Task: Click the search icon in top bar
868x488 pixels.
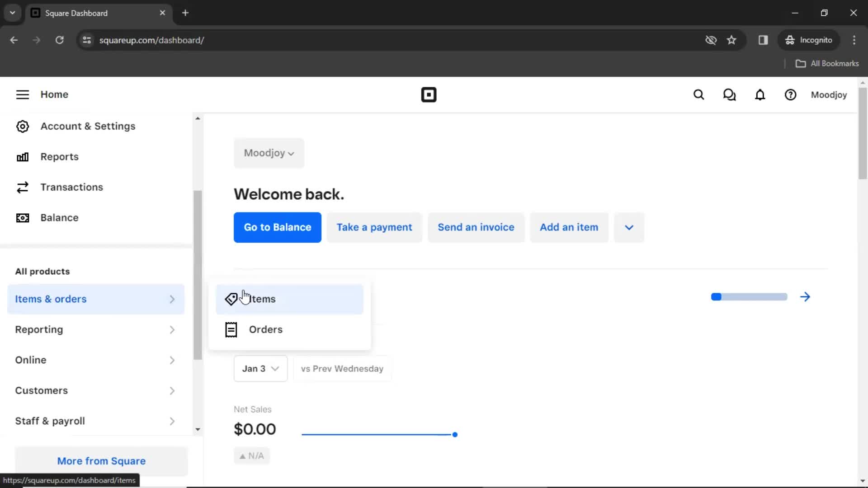Action: point(698,95)
